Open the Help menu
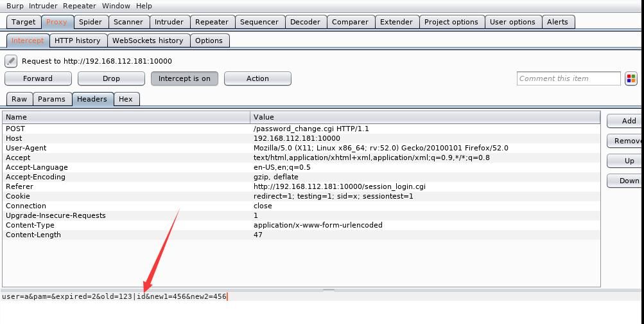This screenshot has height=324, width=644. 144,6
